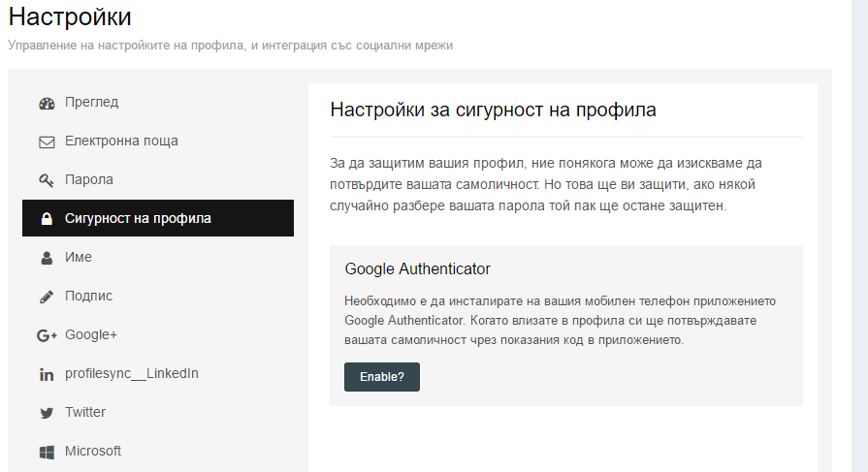Click the Настройки за сигурност на профила heading
The height and width of the screenshot is (472, 868).
click(x=493, y=110)
